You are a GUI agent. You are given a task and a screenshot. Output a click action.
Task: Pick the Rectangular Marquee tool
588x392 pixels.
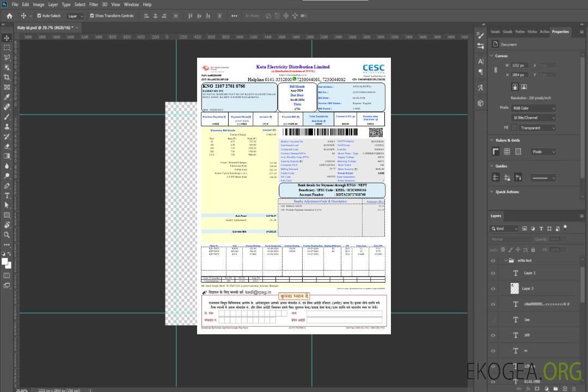pos(7,47)
